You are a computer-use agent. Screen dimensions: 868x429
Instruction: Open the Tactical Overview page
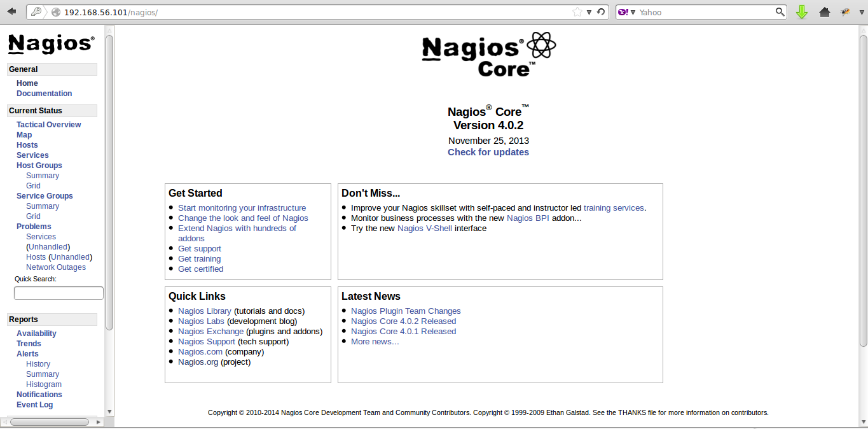[49, 125]
